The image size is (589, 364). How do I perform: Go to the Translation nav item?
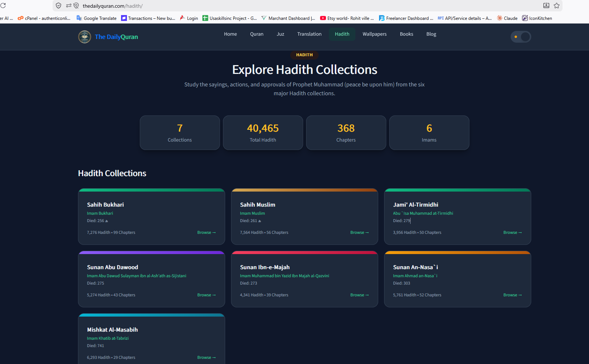coord(309,34)
